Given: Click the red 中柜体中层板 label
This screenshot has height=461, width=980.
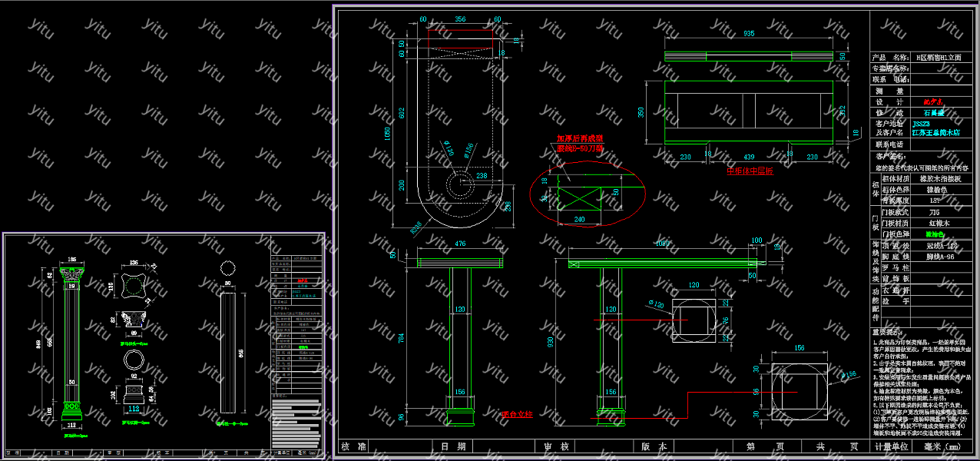Looking at the screenshot, I should (749, 171).
